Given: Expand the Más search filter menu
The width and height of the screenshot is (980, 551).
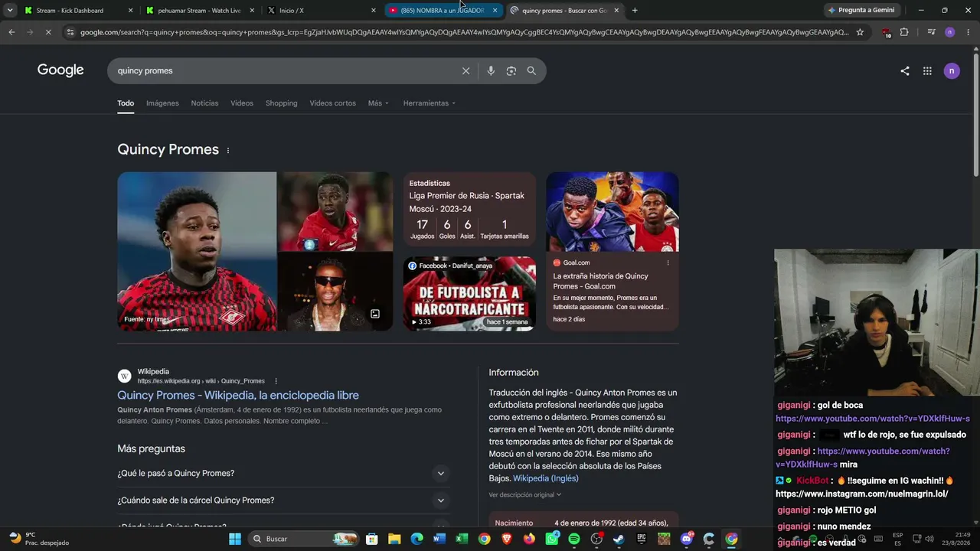Looking at the screenshot, I should (x=378, y=103).
